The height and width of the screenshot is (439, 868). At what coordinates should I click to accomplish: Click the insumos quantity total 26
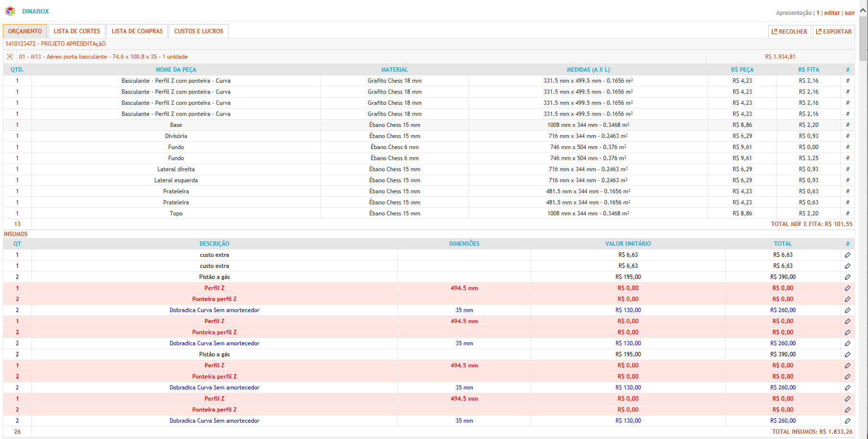(17, 432)
